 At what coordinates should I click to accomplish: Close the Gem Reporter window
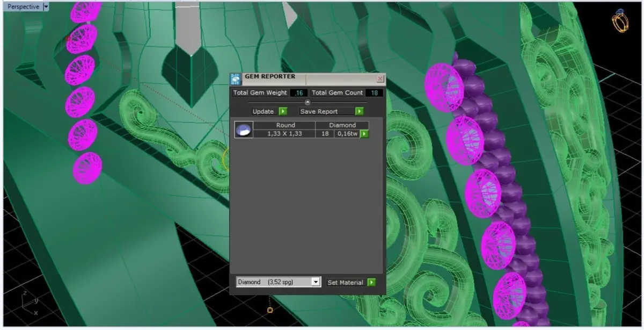[x=380, y=79]
